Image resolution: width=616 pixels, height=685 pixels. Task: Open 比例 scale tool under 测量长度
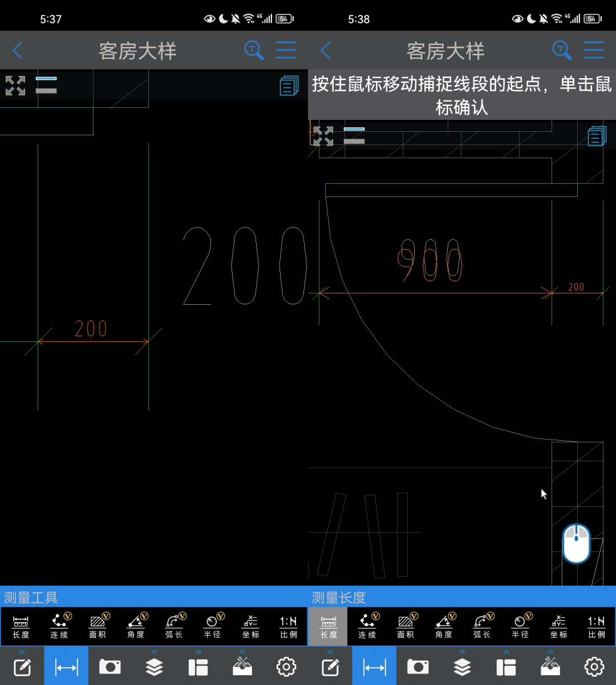tap(597, 626)
